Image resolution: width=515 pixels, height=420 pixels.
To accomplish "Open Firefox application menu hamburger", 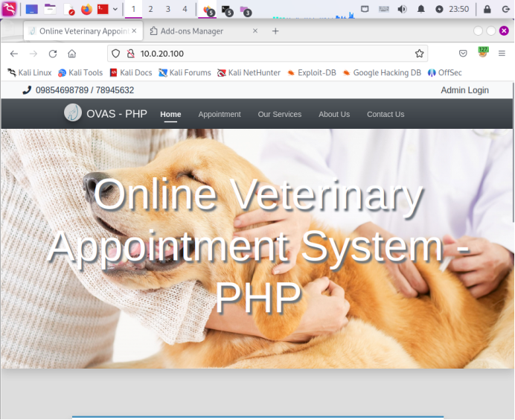I will [x=502, y=54].
